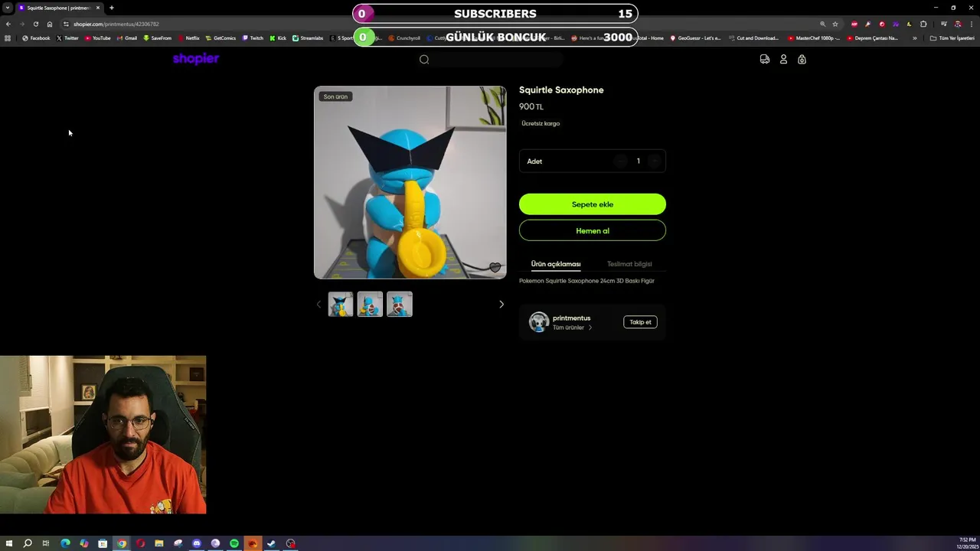Screen dimensions: 980x551
Task: Open the bookmarks bar apps grid icon
Action: [x=8, y=38]
